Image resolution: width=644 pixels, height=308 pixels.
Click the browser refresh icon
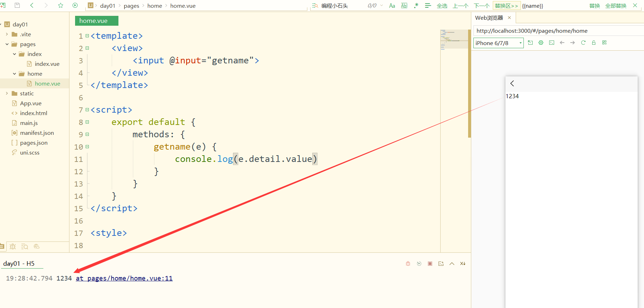click(x=583, y=43)
